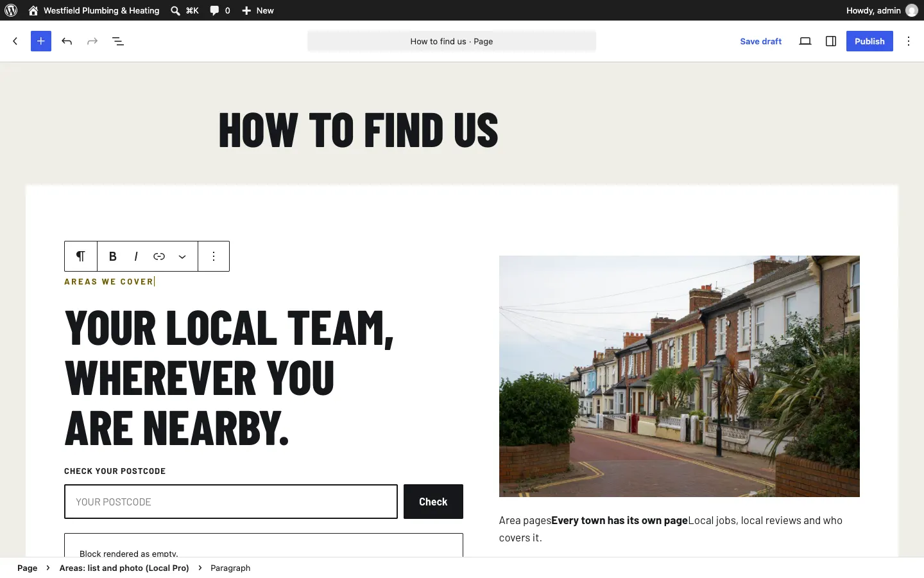Open command palette from page title bar
Viewport: 924px width, 578px height.
click(x=452, y=41)
